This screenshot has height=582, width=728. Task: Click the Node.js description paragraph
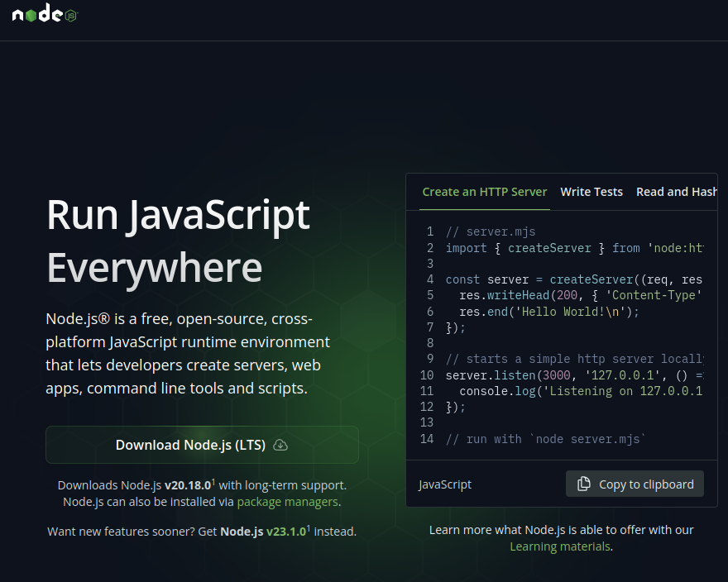click(188, 353)
